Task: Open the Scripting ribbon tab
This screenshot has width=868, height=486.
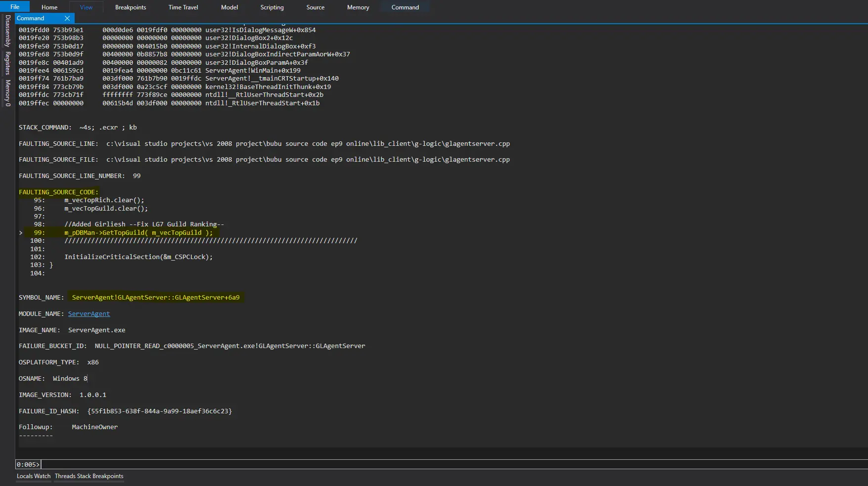Action: (272, 7)
